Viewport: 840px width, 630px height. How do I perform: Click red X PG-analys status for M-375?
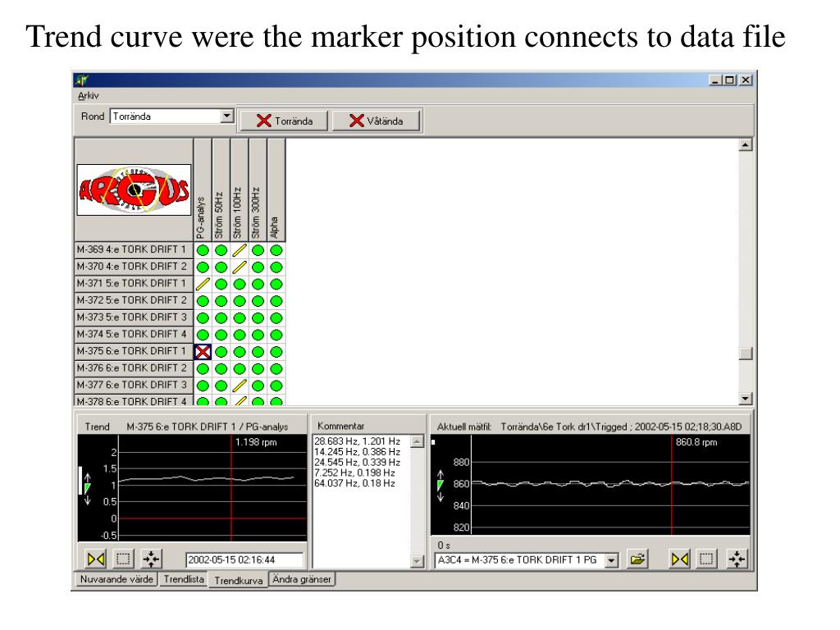[203, 352]
